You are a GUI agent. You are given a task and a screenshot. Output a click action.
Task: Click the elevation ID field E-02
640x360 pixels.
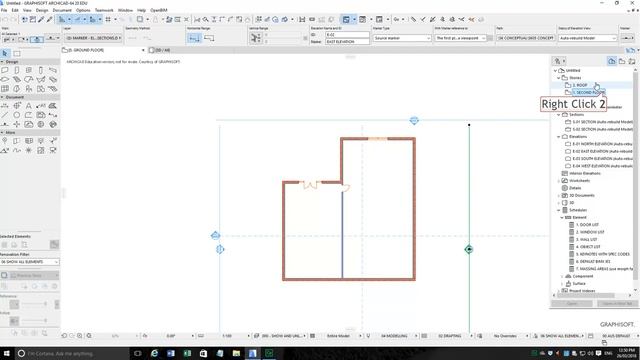click(x=347, y=35)
